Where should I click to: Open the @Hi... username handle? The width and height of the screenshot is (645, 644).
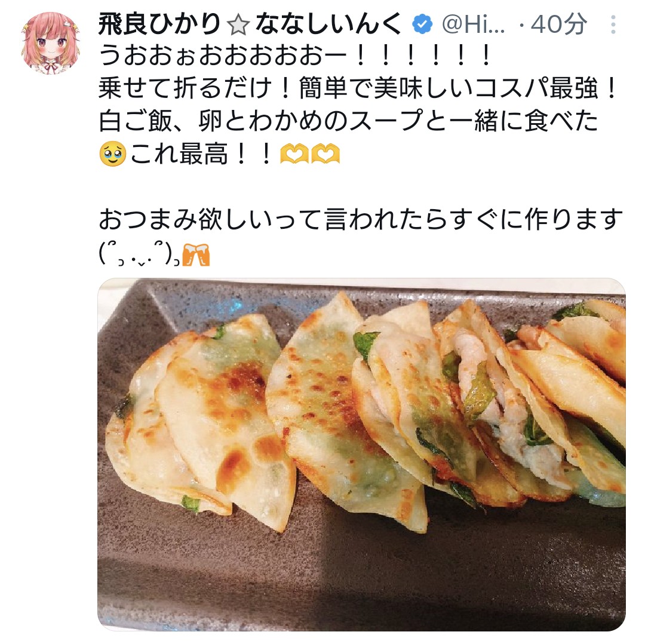click(x=472, y=24)
